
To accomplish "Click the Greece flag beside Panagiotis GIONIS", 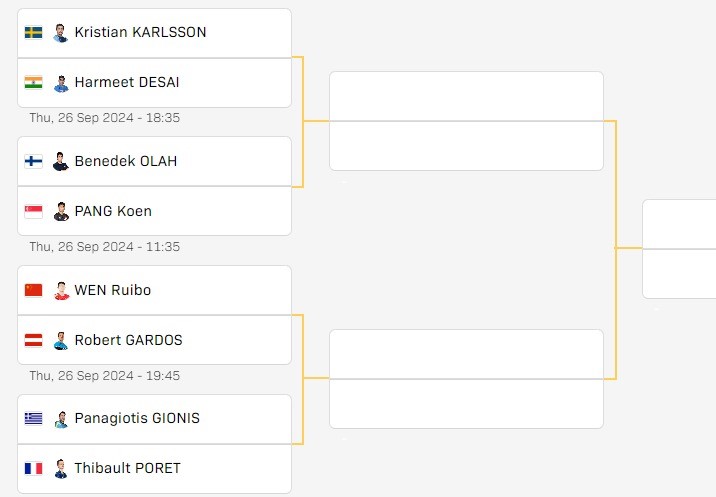I will pyautogui.click(x=33, y=418).
